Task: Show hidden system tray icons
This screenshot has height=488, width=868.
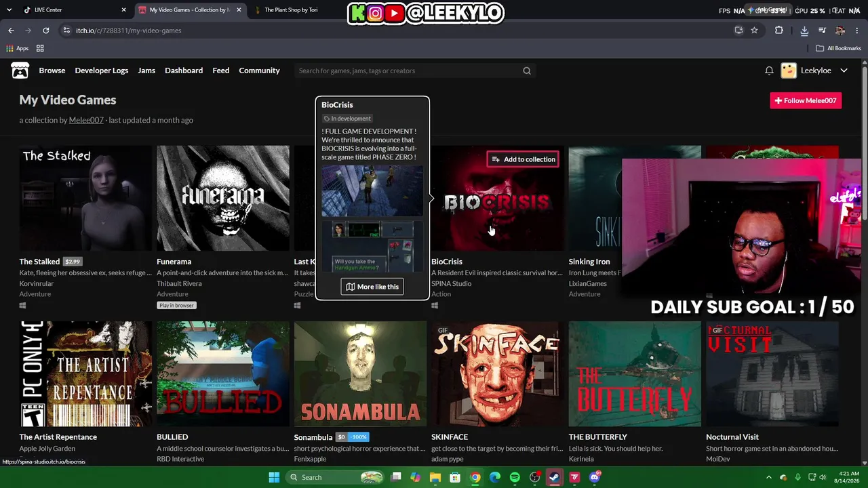Action: pos(768,477)
